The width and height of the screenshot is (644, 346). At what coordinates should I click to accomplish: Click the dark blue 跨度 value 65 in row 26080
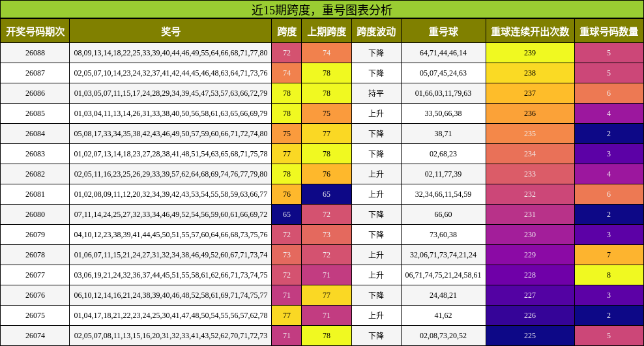point(287,214)
